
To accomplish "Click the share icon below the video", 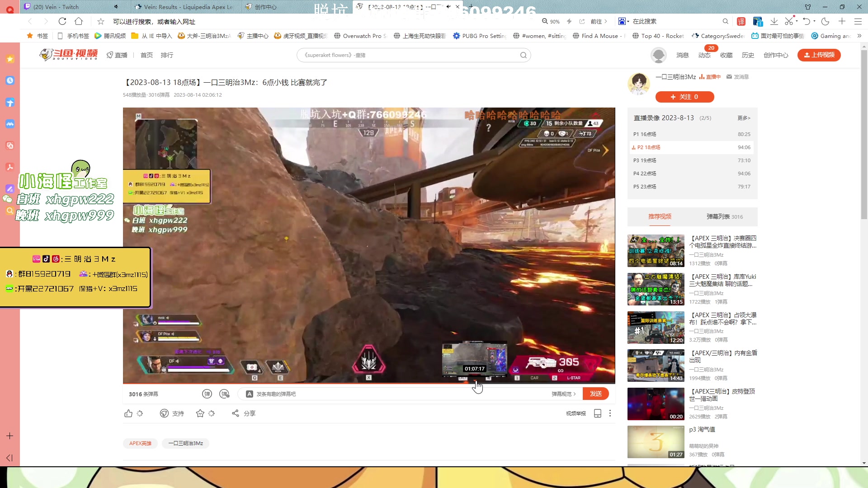I will 236,413.
